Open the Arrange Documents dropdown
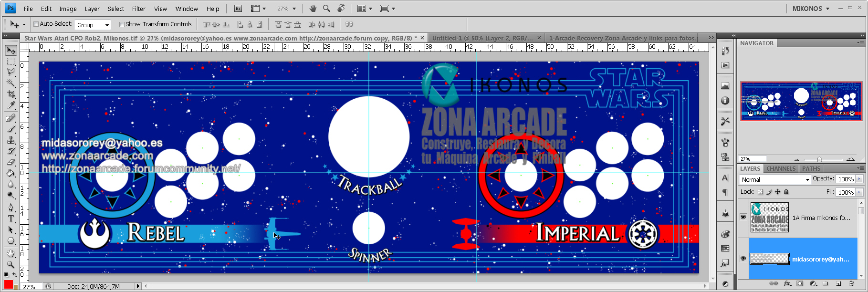The width and height of the screenshot is (868, 292). 364,9
